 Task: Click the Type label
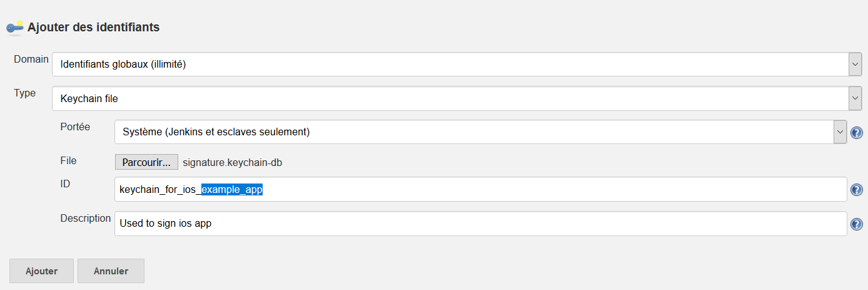25,93
